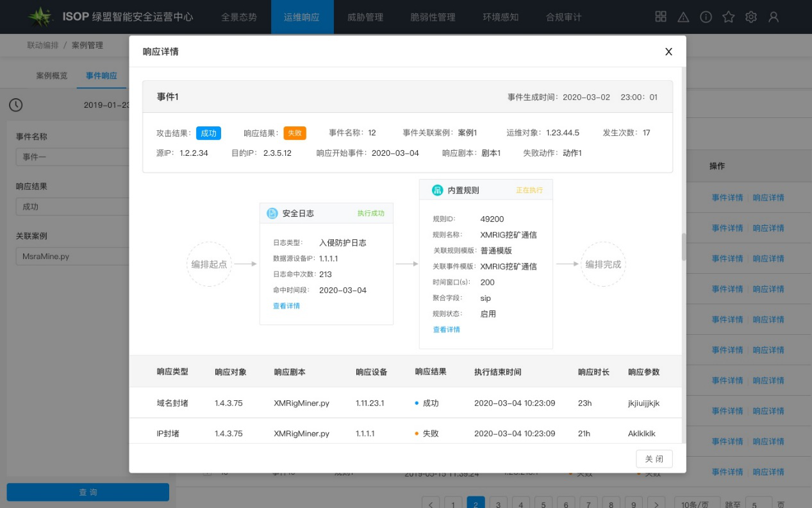
Task: Click the 关联规则模版 value 普通模版
Action: point(497,251)
